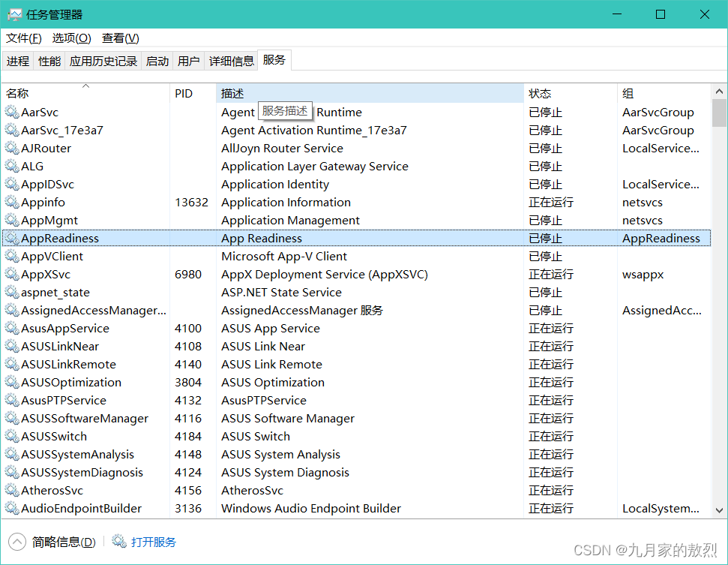Select the PID cell 6980
The width and height of the screenshot is (728, 565).
188,275
